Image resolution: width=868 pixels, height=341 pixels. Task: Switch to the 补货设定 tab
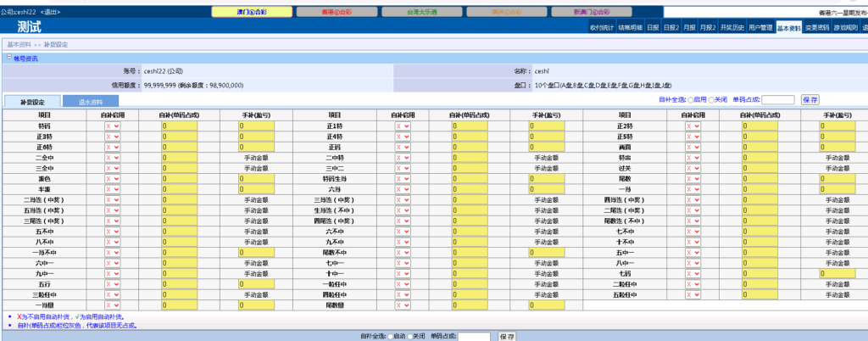click(x=31, y=101)
